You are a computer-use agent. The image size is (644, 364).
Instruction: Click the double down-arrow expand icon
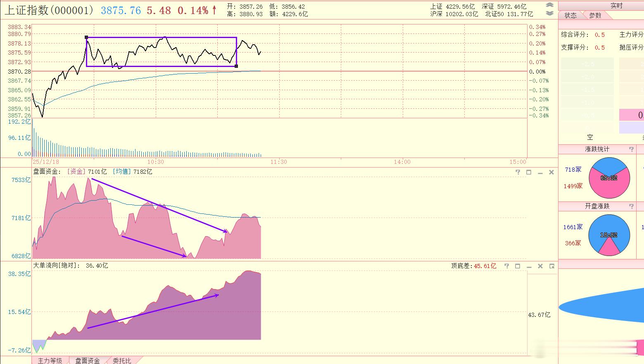549,13
